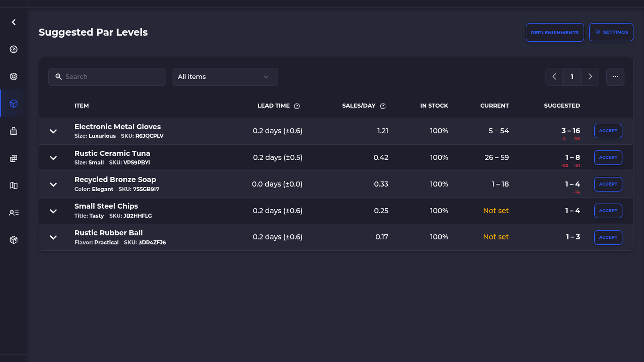Screen dimensions: 644x362
Task: Click suggested 3 – 16 value
Action: (571, 131)
